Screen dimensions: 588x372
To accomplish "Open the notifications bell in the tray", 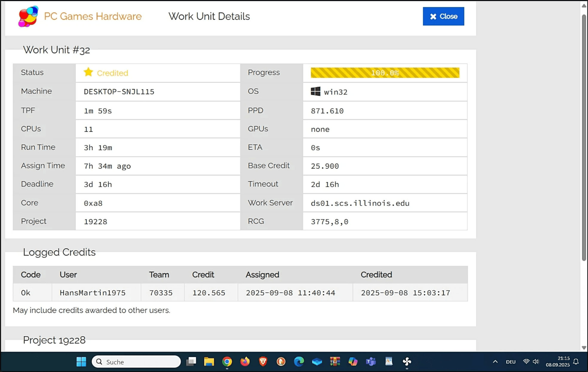I will pyautogui.click(x=576, y=362).
